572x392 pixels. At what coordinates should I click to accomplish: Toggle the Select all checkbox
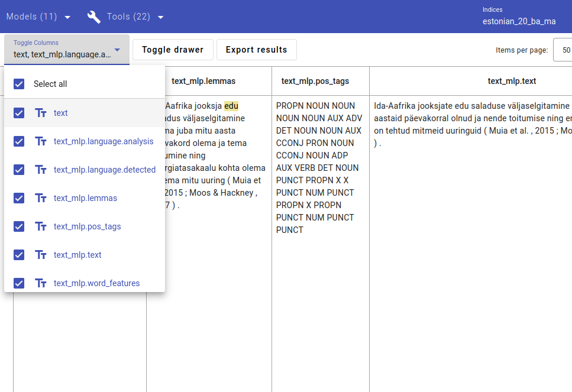(x=19, y=84)
